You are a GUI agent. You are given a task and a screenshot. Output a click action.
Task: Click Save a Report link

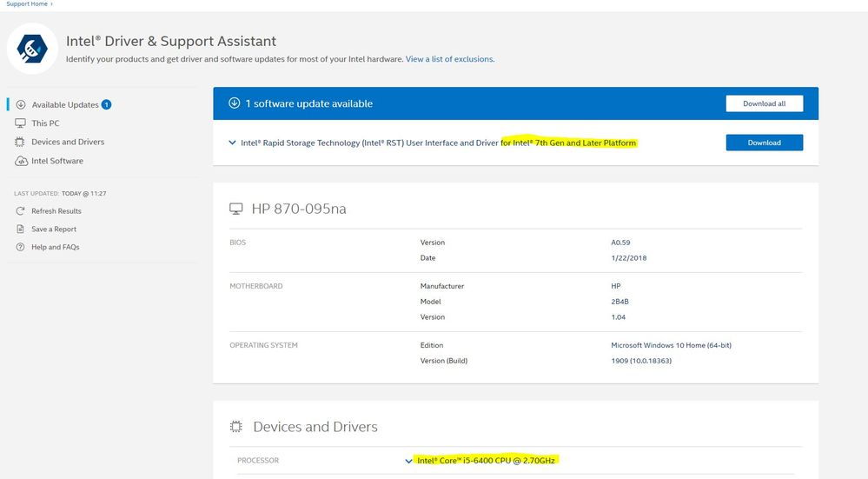(54, 229)
